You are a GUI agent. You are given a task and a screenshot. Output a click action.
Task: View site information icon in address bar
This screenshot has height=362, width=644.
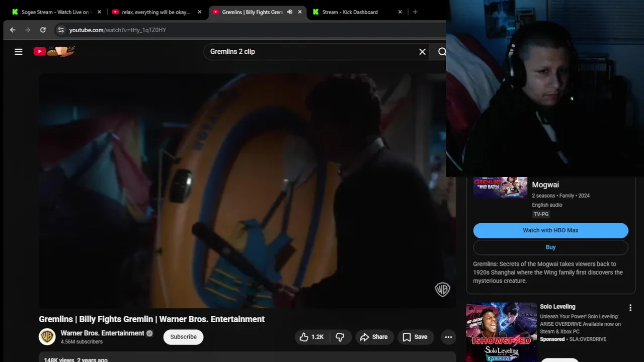(61, 30)
